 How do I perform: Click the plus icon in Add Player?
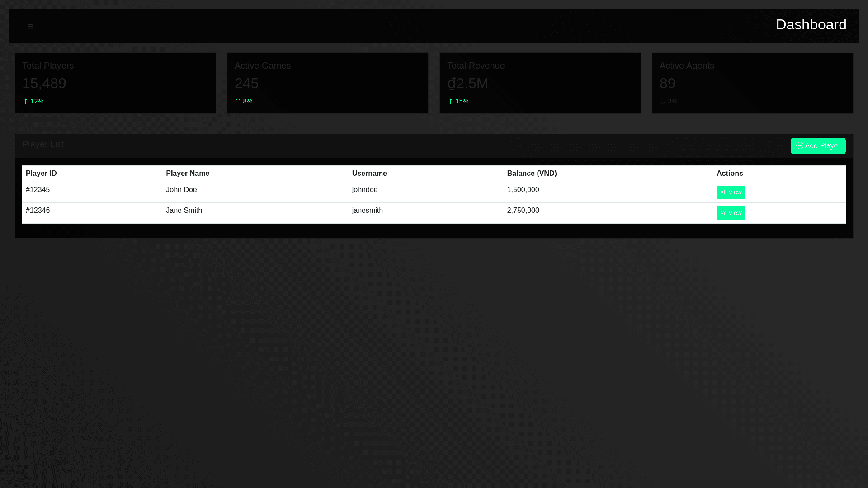coord(800,145)
